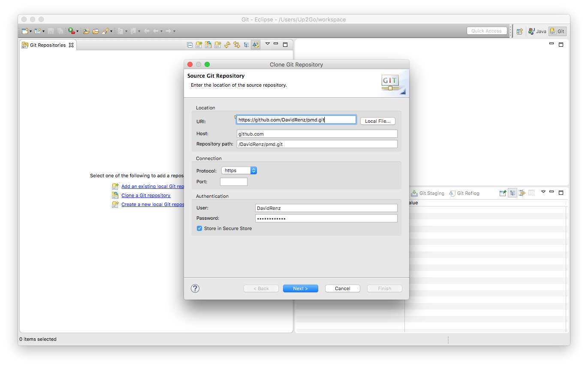Click the icon beside Clone a Git repository link
Image resolution: width=588 pixels, height=367 pixels.
115,195
